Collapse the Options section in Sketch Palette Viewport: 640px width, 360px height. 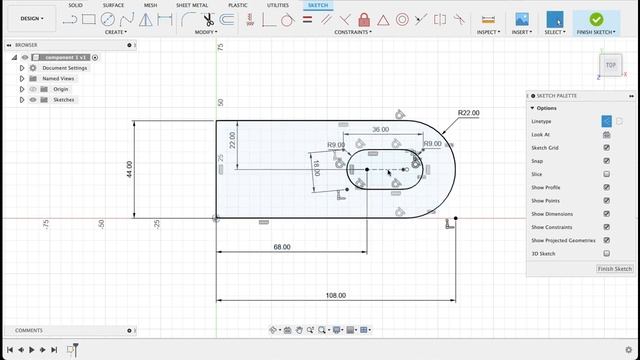pyautogui.click(x=532, y=108)
